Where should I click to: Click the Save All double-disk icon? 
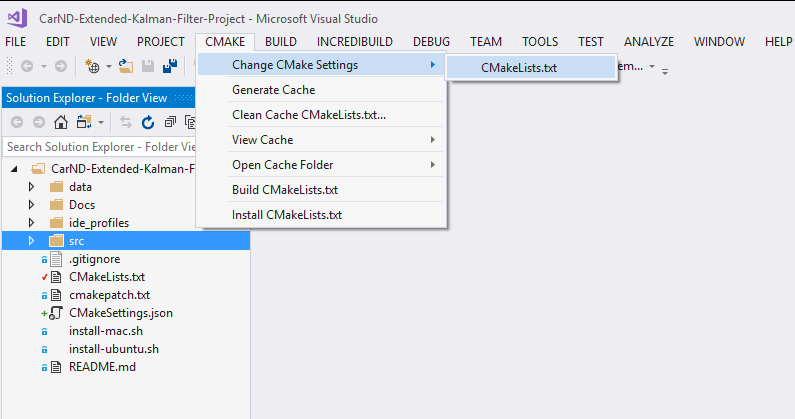(170, 66)
